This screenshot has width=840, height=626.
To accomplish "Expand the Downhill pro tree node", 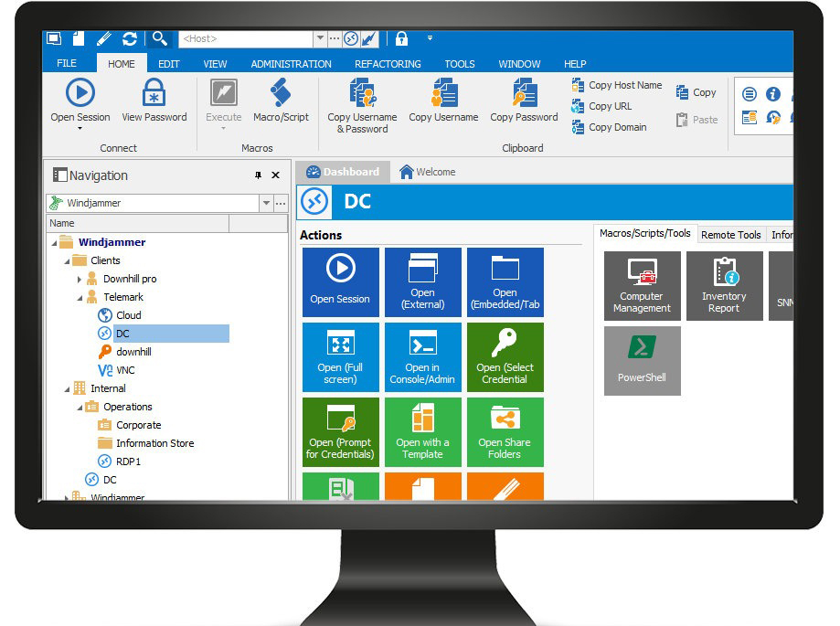I will point(80,279).
